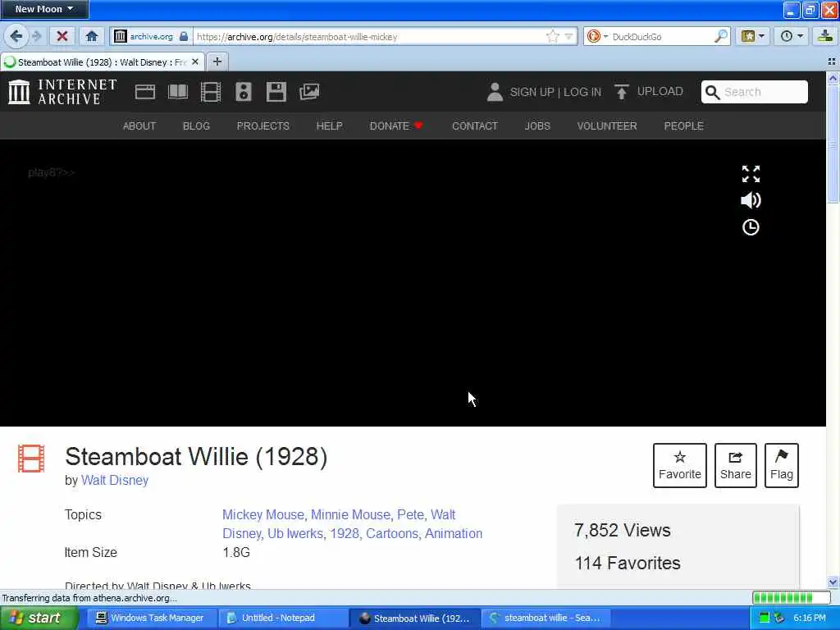Favorite this item with the star button
The image size is (840, 630).
point(680,465)
